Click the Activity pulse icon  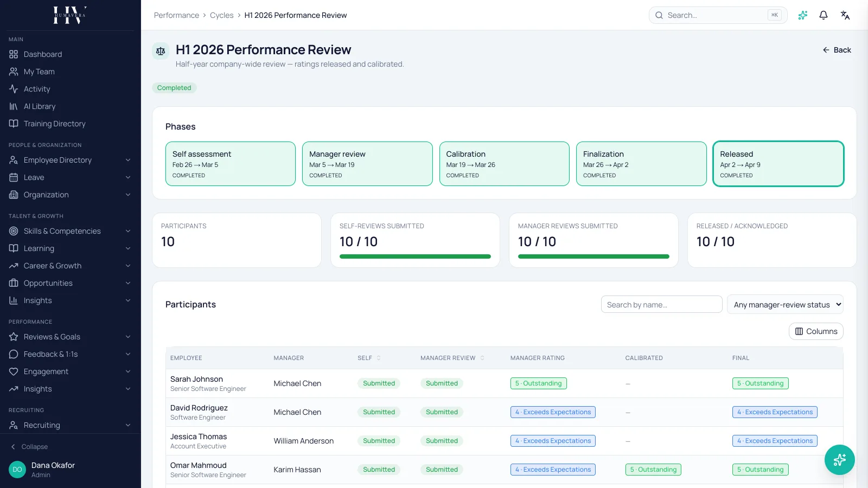[14, 89]
